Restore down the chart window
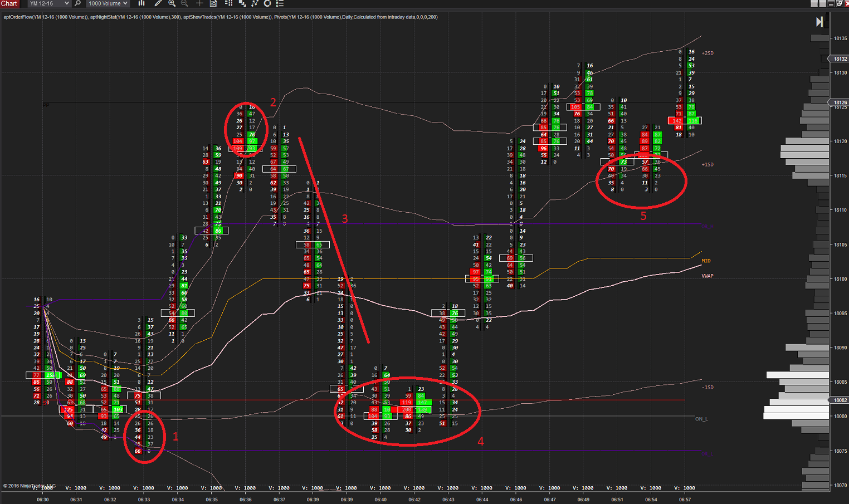The height and width of the screenshot is (504, 849). point(838,3)
